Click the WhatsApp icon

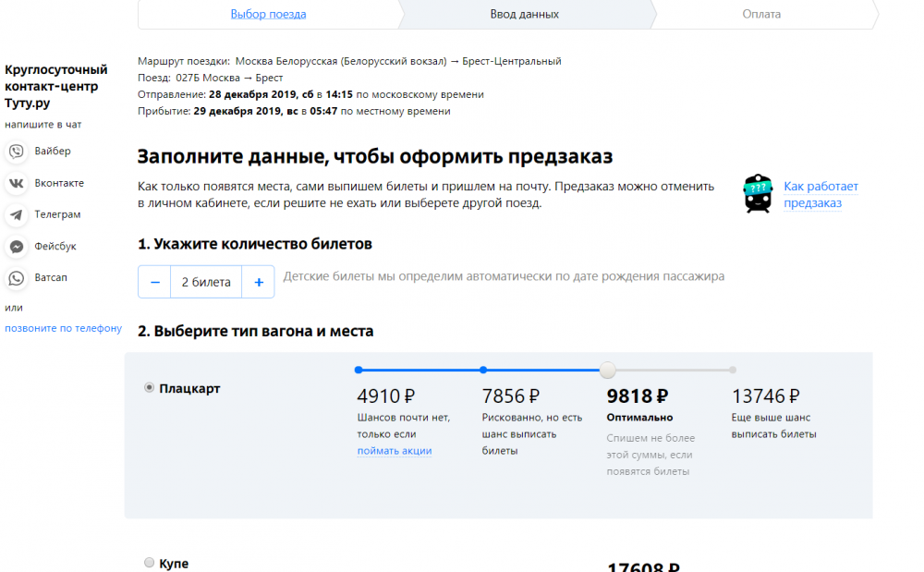(16, 278)
